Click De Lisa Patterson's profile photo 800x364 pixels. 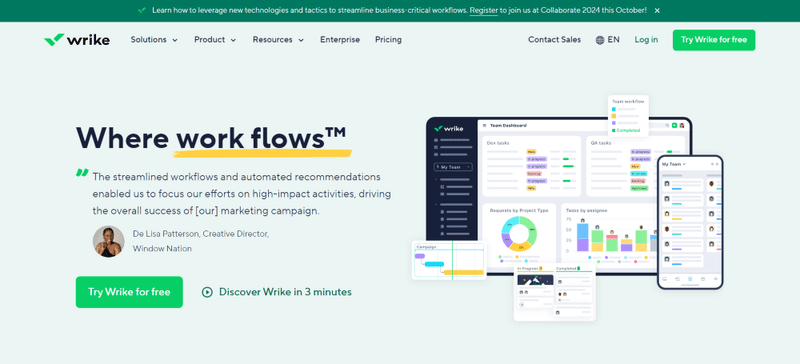[x=109, y=241]
